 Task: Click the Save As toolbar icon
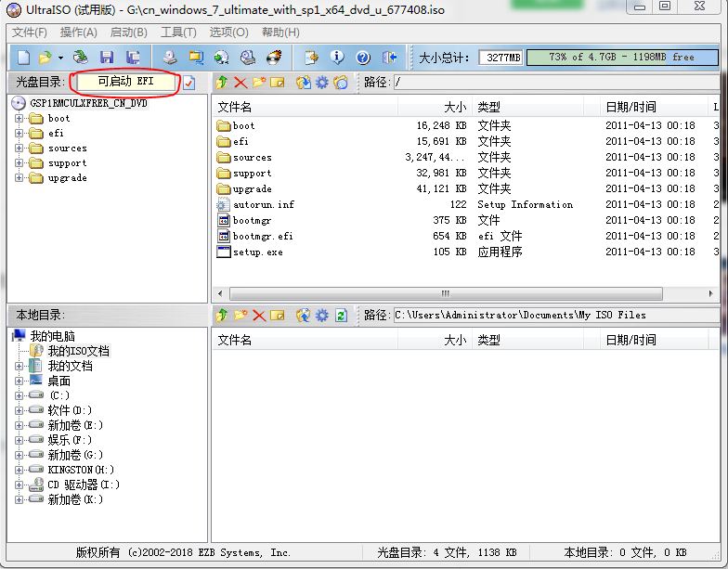(134, 58)
